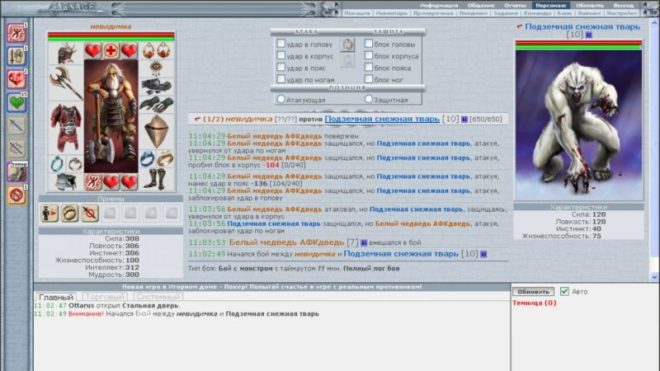Open the 'Информация' top menu

pos(439,5)
